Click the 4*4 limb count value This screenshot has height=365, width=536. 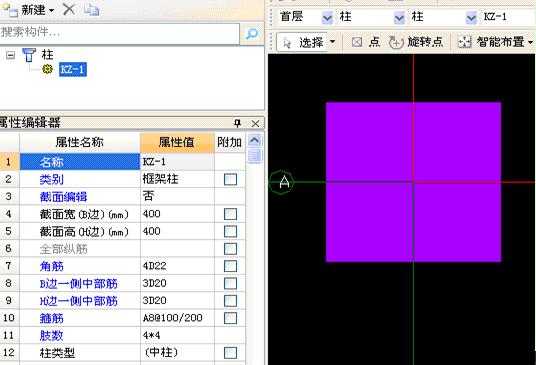pos(177,335)
